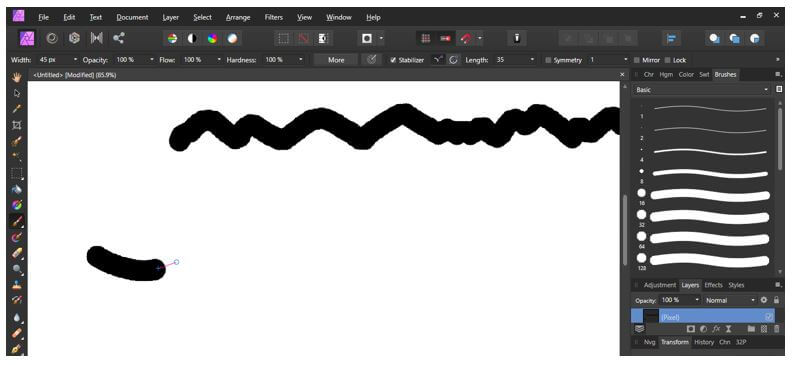
Task: Open the stabilizer Length dropdown
Action: tap(532, 60)
